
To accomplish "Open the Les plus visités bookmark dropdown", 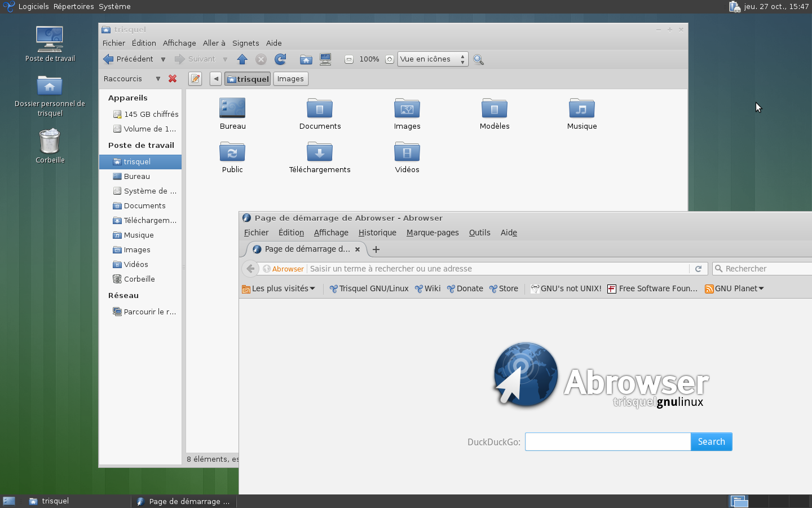I will pyautogui.click(x=279, y=288).
